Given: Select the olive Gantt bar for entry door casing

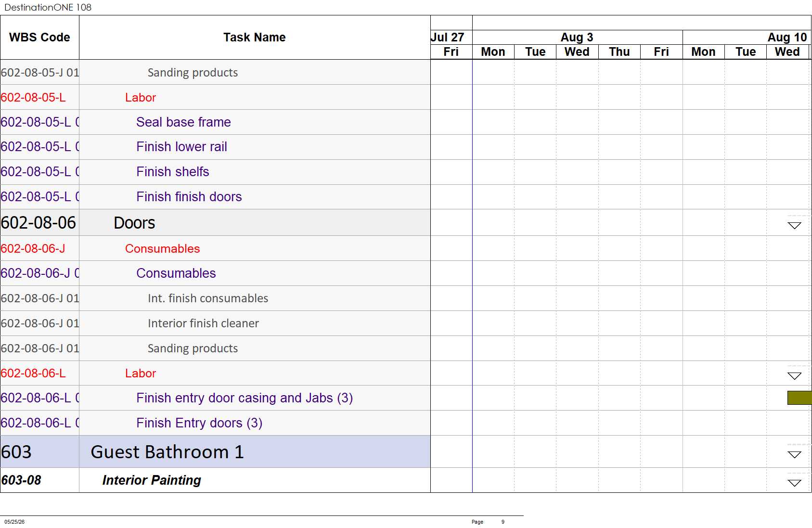Looking at the screenshot, I should (799, 398).
